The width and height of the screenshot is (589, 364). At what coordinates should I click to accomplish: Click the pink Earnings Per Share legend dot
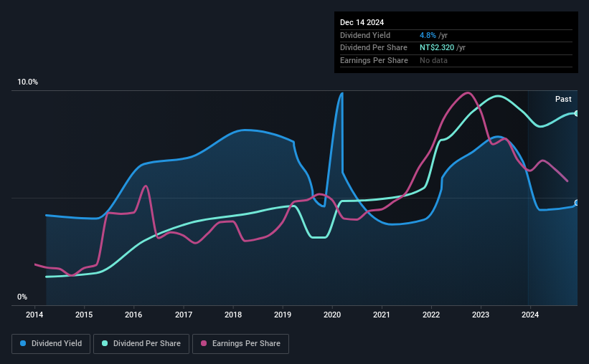tap(204, 343)
